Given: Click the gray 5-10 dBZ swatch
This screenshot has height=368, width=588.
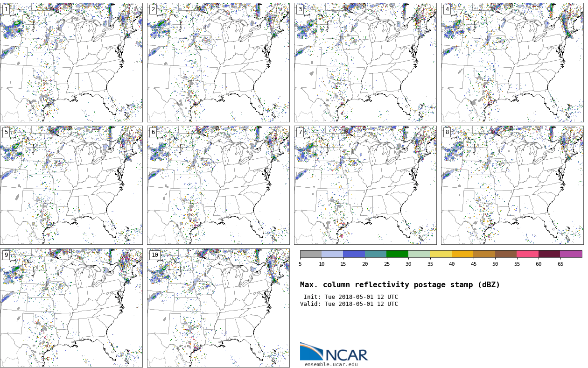Looking at the screenshot, I should [311, 254].
